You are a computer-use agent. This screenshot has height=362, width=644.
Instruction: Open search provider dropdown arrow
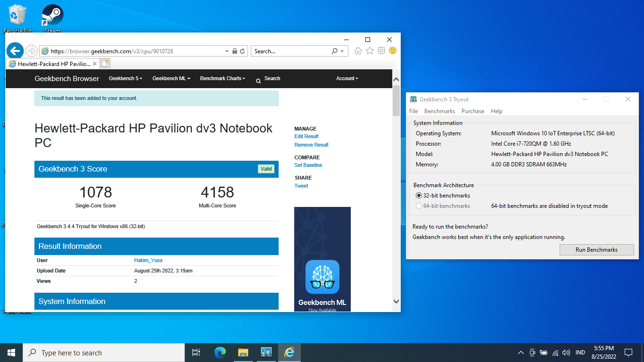click(343, 51)
